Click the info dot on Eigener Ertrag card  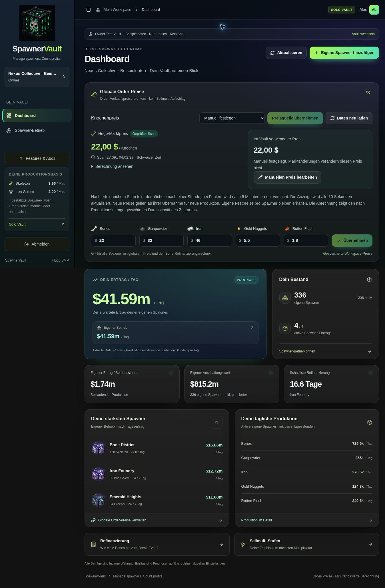pyautogui.click(x=171, y=373)
